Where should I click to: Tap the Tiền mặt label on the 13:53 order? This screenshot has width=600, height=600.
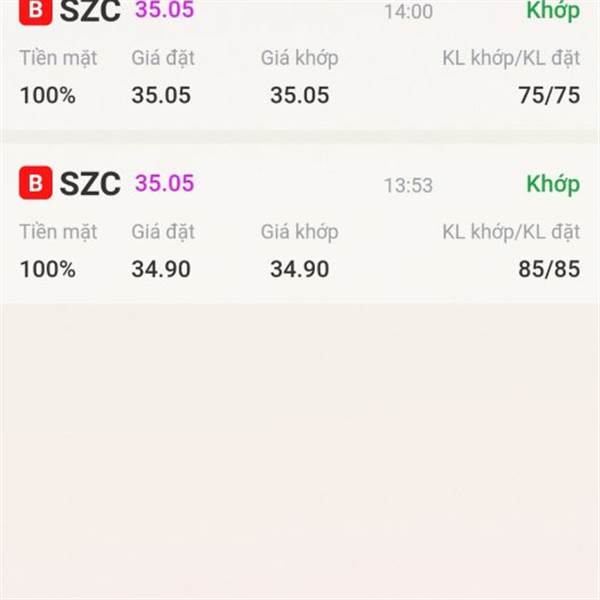58,232
